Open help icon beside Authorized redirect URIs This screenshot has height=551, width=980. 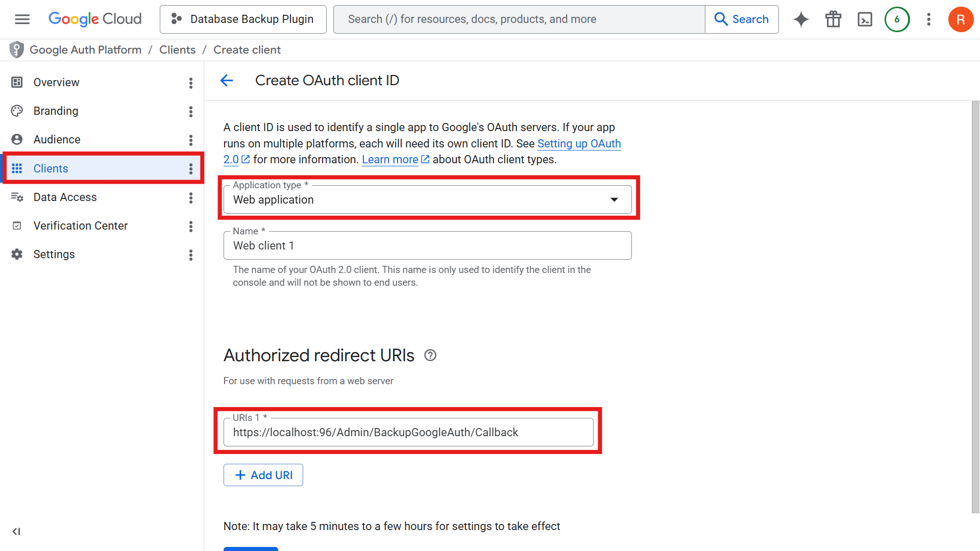[430, 356]
